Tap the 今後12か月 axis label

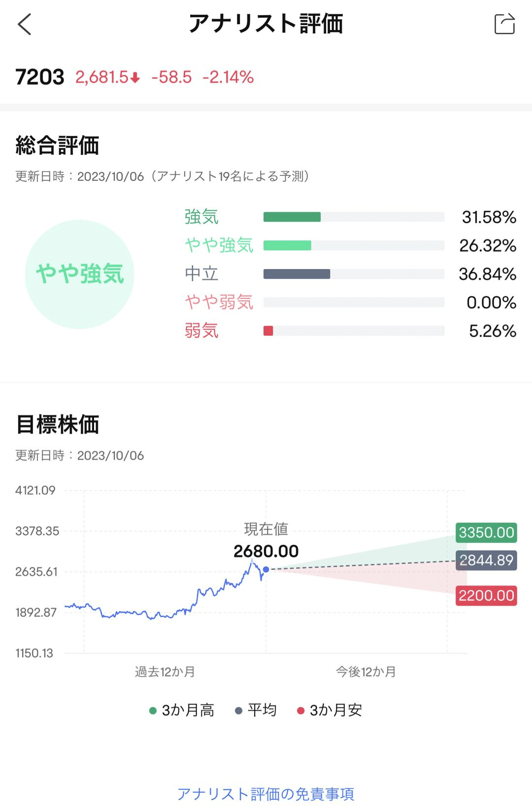tap(366, 672)
